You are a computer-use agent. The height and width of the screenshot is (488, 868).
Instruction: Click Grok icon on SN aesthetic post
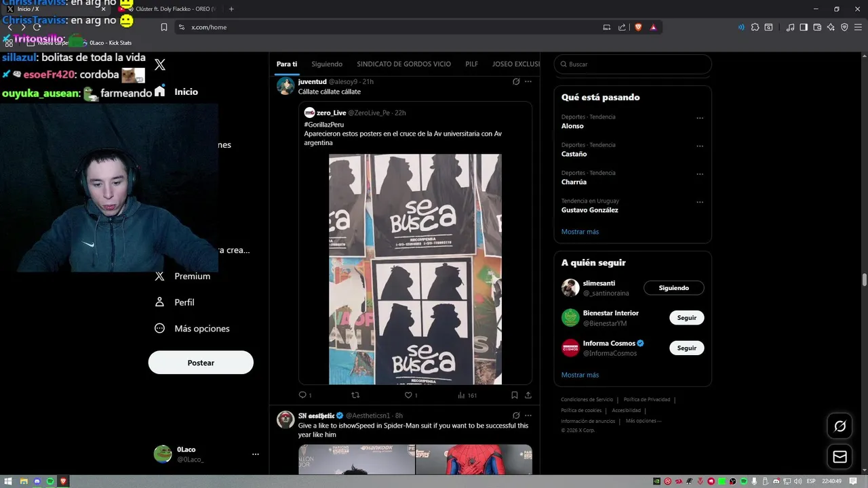tap(516, 415)
